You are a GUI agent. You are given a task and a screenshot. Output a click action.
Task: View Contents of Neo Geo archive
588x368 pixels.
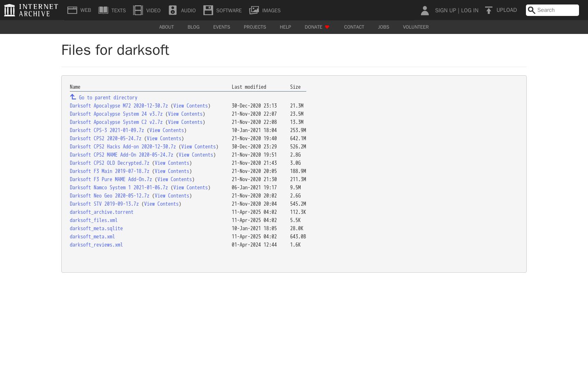172,196
